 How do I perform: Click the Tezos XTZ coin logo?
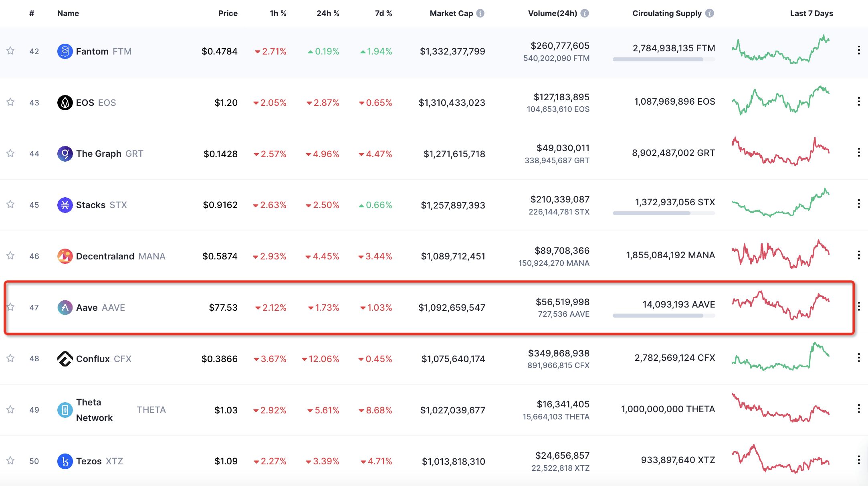[x=65, y=461]
